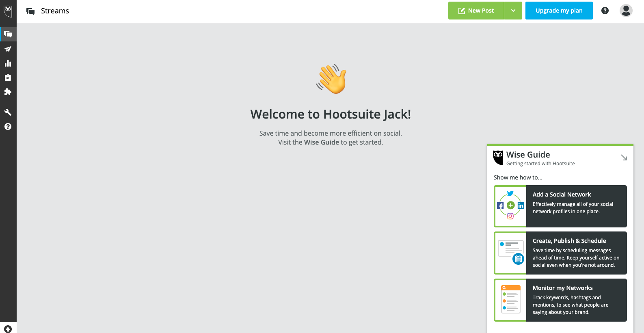This screenshot has height=333, width=644.
Task: Click the Wise Guide owl icon
Action: point(498,158)
